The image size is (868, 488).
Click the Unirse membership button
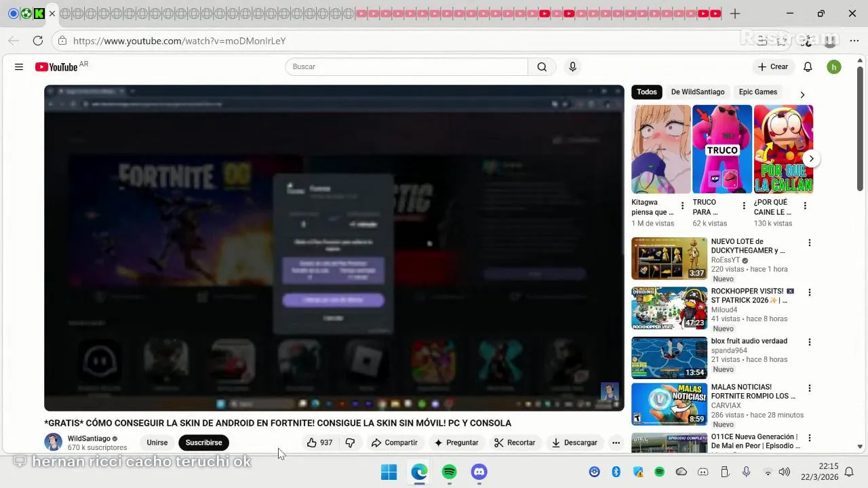click(157, 443)
